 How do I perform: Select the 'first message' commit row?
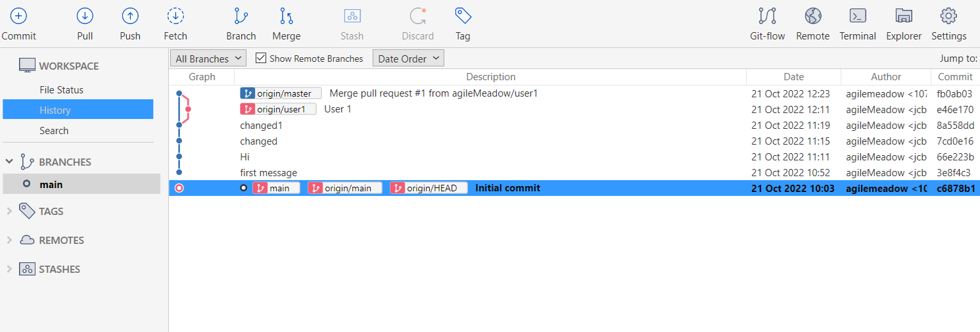pyautogui.click(x=574, y=172)
